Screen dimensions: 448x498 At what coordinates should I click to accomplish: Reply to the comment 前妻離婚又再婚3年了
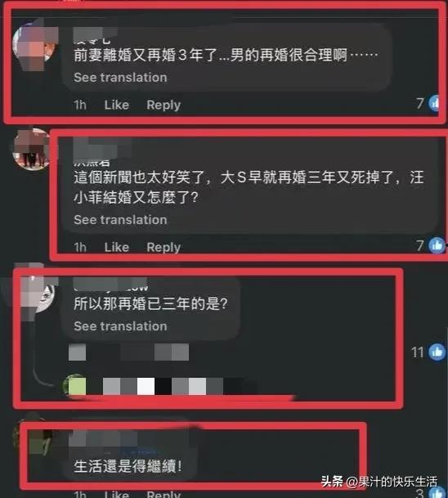point(164,105)
